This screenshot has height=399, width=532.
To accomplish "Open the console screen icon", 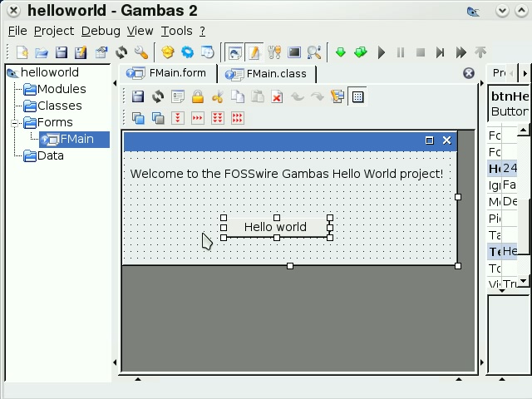I will 294,52.
